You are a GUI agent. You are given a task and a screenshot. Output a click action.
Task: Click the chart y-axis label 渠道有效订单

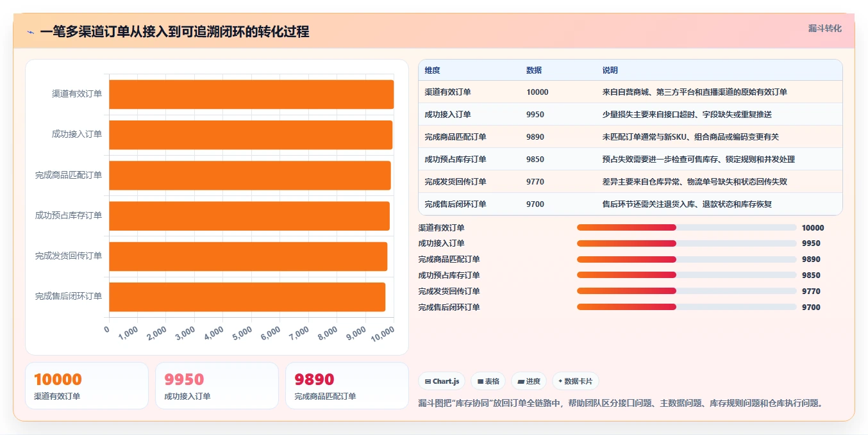[77, 94]
